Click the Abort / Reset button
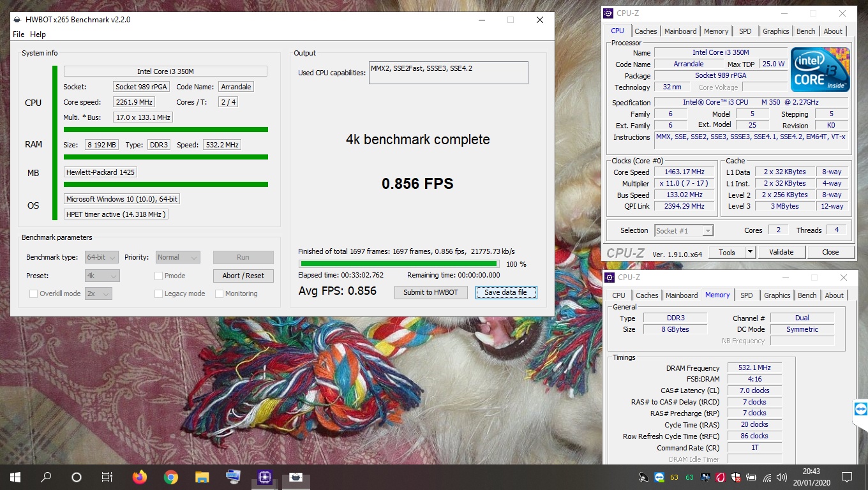The width and height of the screenshot is (868, 490). tap(243, 276)
